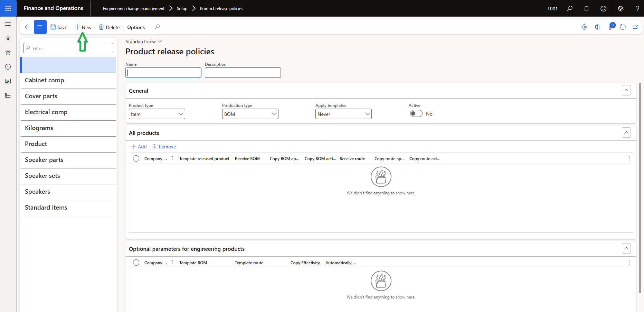This screenshot has height=312, width=644.
Task: Refresh the page with the refresh icon
Action: coord(623,27)
